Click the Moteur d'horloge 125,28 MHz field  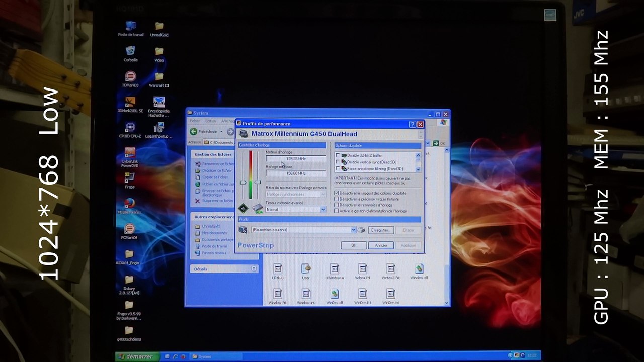click(x=296, y=159)
